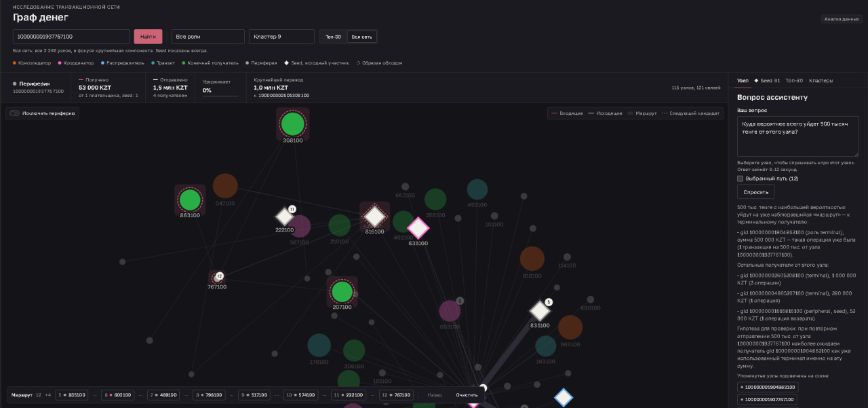Click route step '10 574100'
The image size is (868, 408).
point(300,395)
